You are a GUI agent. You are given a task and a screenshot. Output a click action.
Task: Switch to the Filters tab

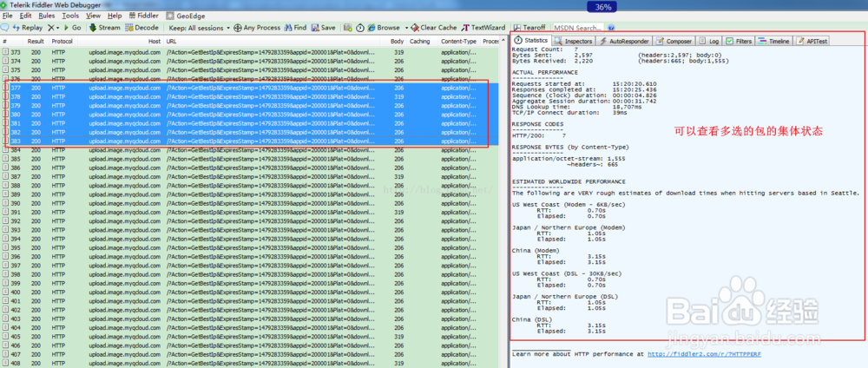[x=739, y=41]
